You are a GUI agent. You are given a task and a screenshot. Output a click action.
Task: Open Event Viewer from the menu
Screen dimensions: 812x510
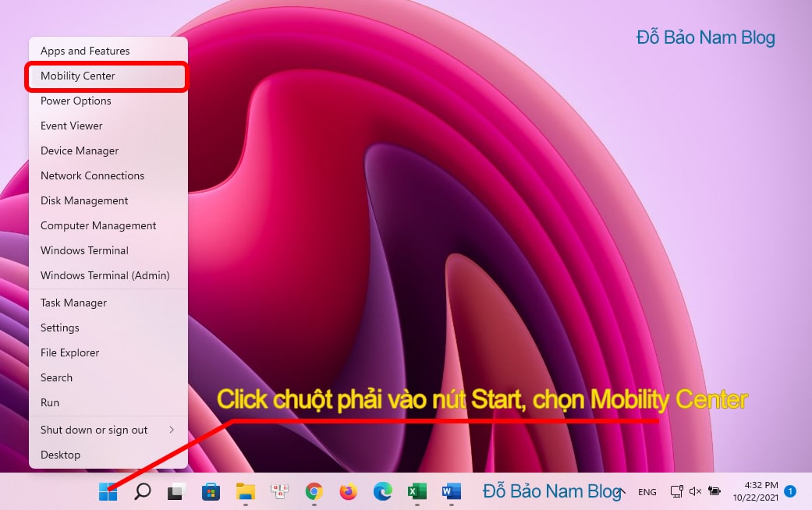tap(108, 126)
